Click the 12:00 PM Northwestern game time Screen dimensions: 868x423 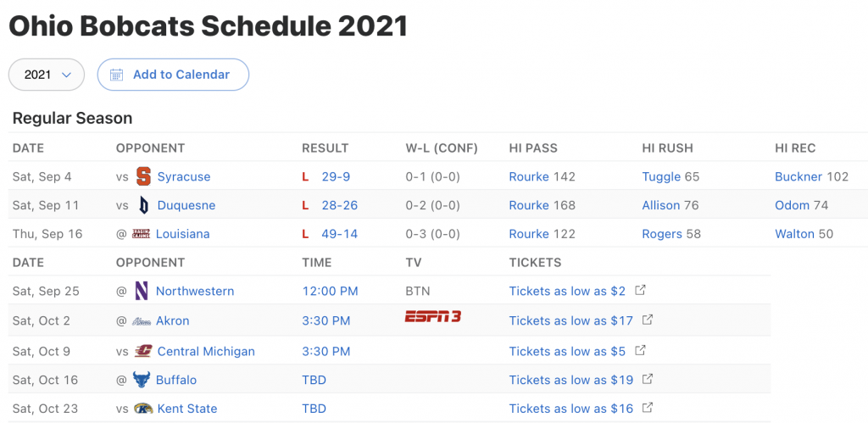330,292
